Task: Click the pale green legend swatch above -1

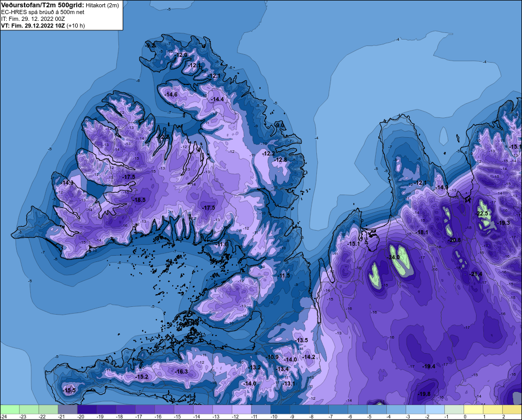Action: tap(454, 410)
